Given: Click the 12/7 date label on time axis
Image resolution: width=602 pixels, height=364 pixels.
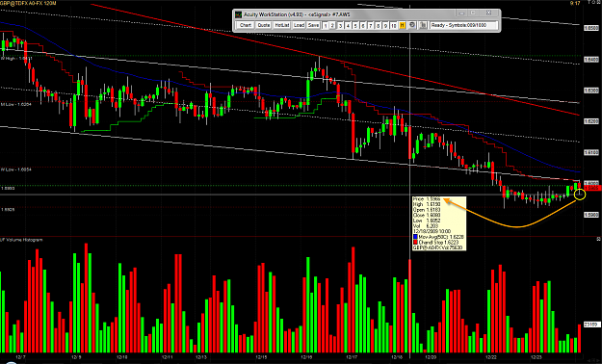Looking at the screenshot, I should pos(21,357).
